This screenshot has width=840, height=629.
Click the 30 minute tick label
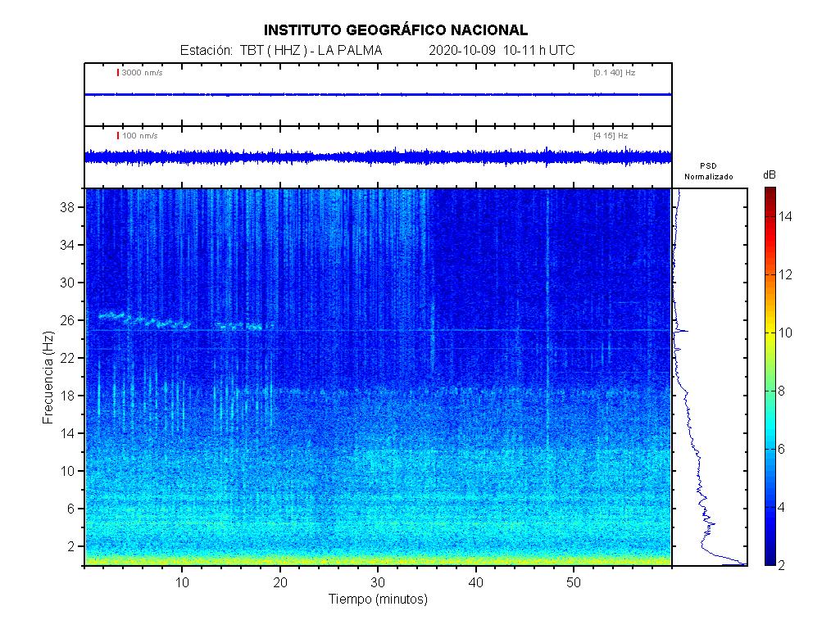[378, 582]
